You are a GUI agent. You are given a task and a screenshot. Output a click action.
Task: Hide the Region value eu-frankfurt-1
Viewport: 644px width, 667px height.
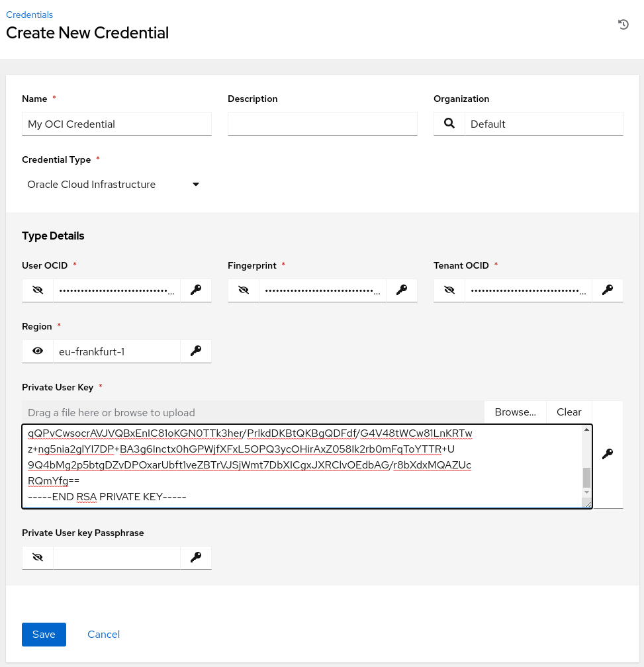point(38,351)
